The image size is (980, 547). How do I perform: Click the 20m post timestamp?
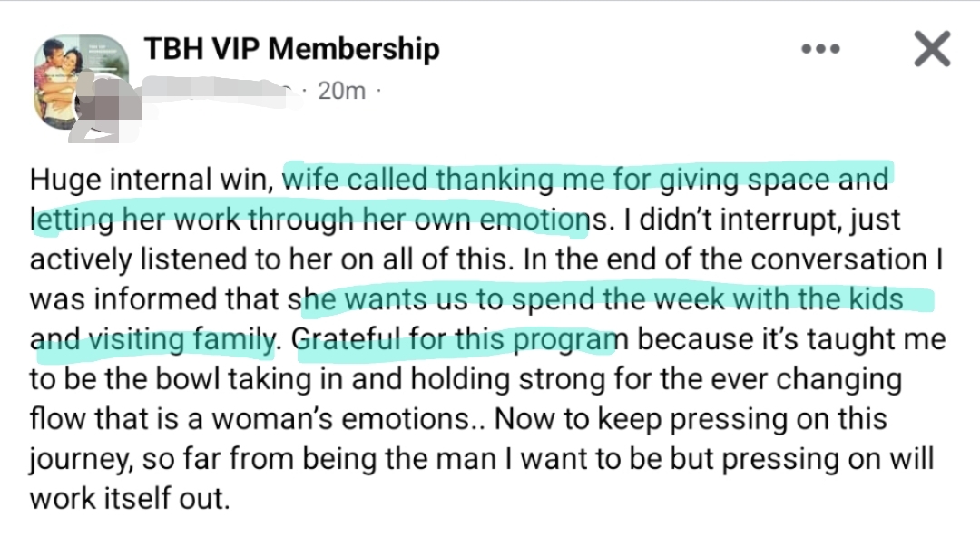341,91
